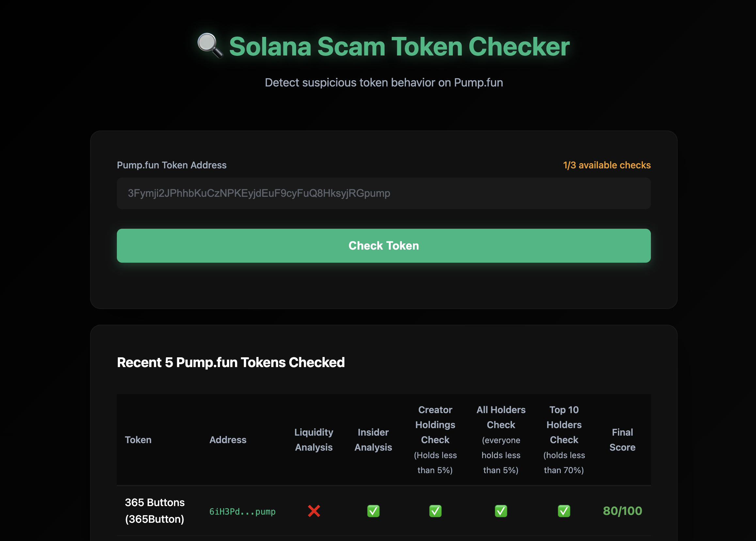Screen dimensions: 756x541
Task: Click the red X under Liquidity Analysis
Action: pos(314,511)
